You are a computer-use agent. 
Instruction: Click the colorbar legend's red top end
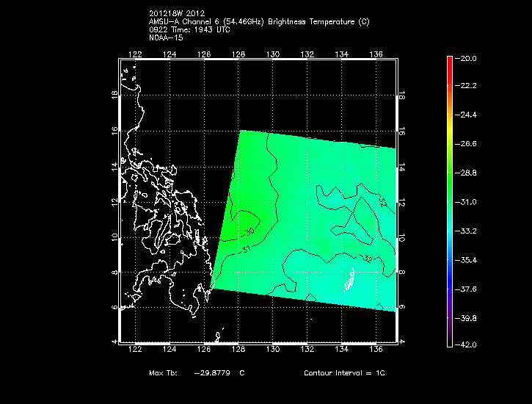(x=450, y=61)
